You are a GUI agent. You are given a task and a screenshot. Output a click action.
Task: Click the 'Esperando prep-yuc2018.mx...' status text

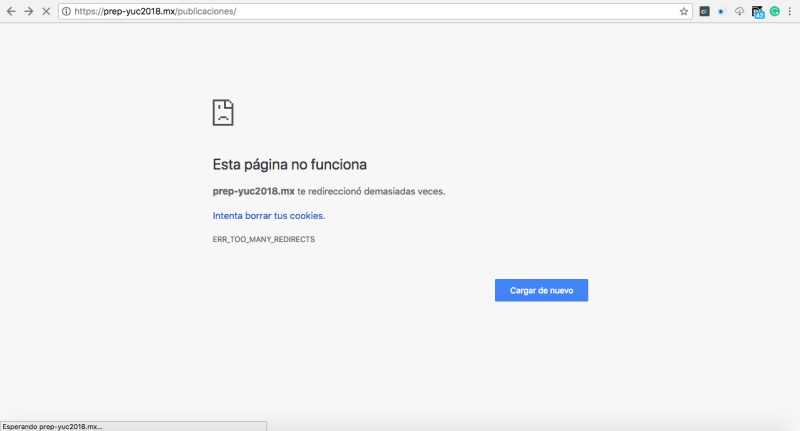(52, 426)
